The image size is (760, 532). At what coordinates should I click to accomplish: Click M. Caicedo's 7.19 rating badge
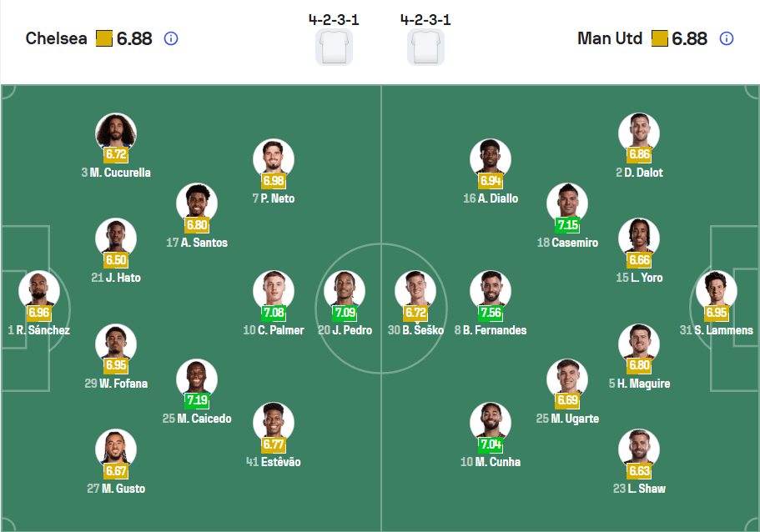tap(197, 401)
